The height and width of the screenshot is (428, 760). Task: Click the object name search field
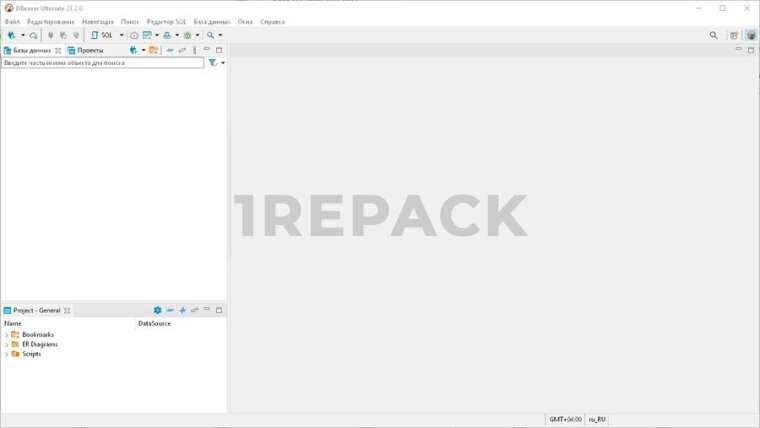[102, 63]
